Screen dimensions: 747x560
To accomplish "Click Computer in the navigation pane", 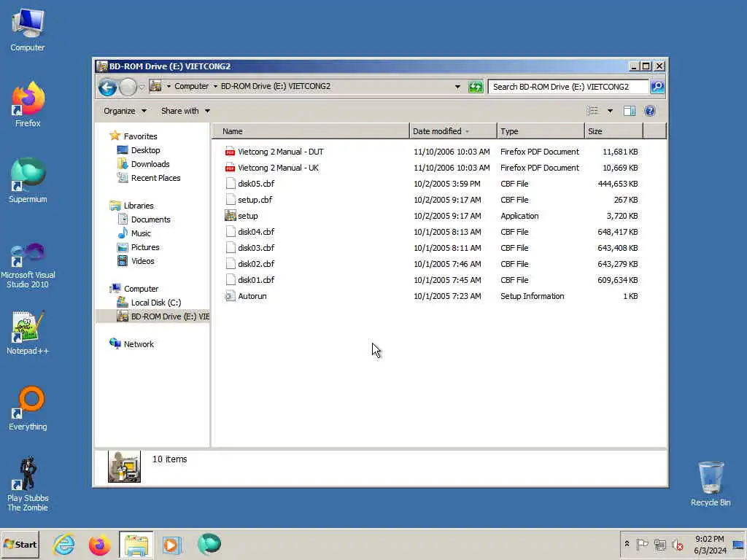I will point(141,289).
